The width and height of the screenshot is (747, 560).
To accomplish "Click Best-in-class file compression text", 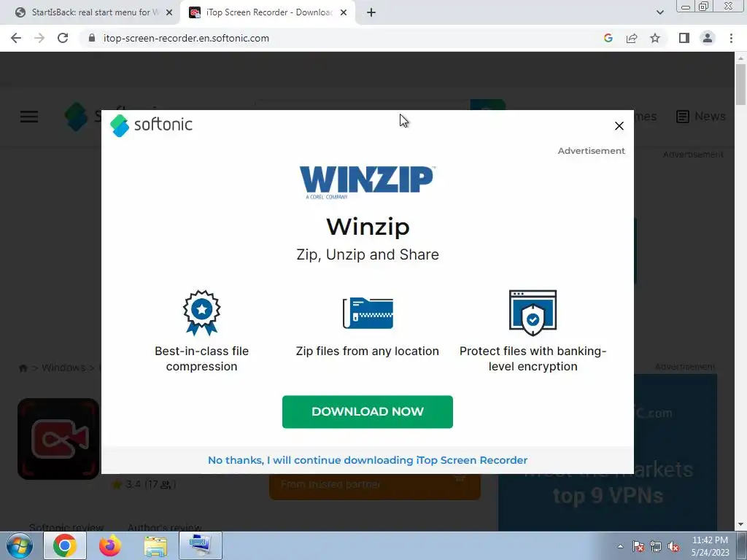I will tap(201, 359).
